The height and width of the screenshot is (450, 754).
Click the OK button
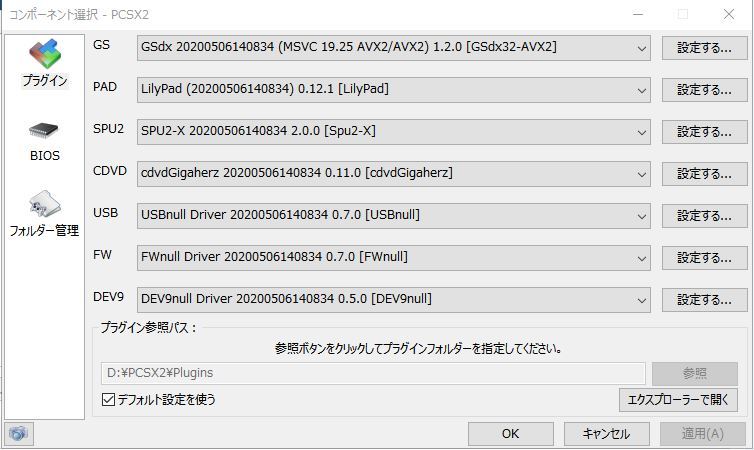tap(511, 434)
